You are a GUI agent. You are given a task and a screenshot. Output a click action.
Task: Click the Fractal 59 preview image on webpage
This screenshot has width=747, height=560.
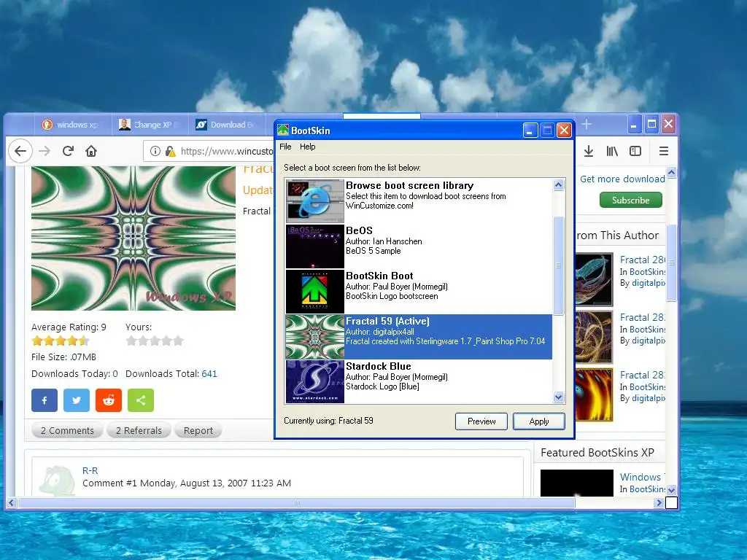133,238
